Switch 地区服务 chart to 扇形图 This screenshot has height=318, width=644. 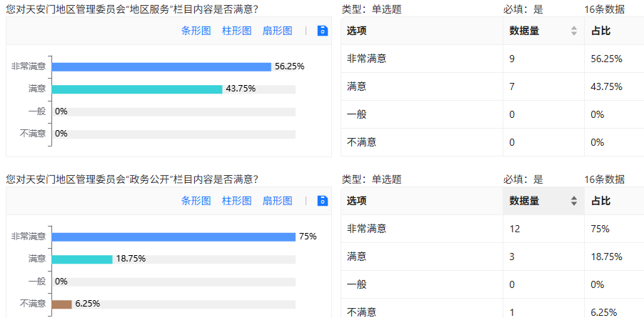[277, 31]
